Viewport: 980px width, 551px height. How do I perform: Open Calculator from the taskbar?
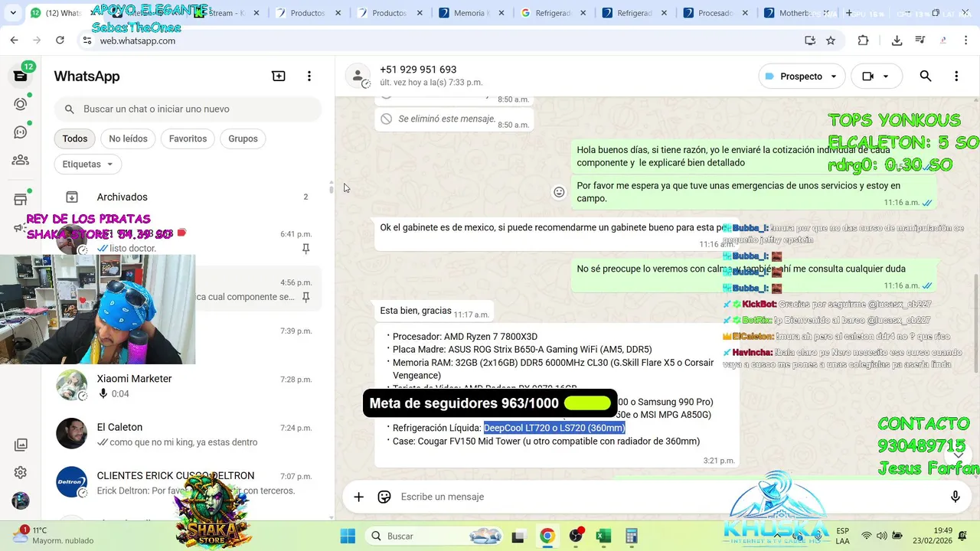632,536
